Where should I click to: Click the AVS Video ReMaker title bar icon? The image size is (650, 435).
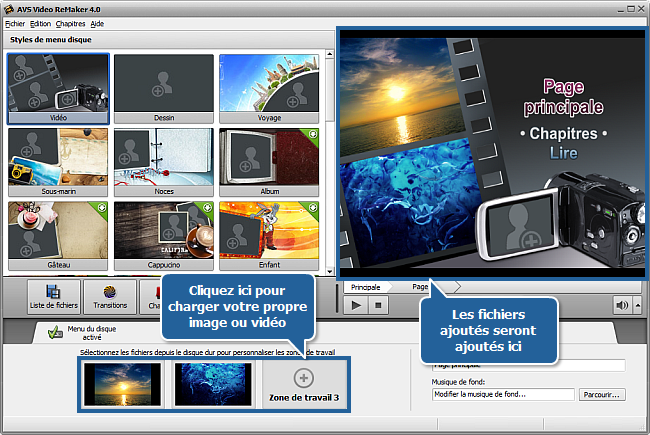[10, 9]
